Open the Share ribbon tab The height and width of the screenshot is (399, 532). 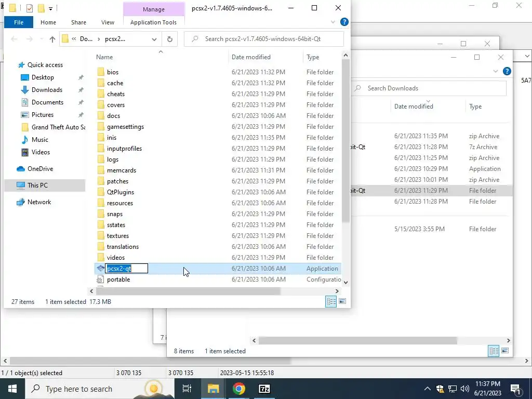[78, 22]
